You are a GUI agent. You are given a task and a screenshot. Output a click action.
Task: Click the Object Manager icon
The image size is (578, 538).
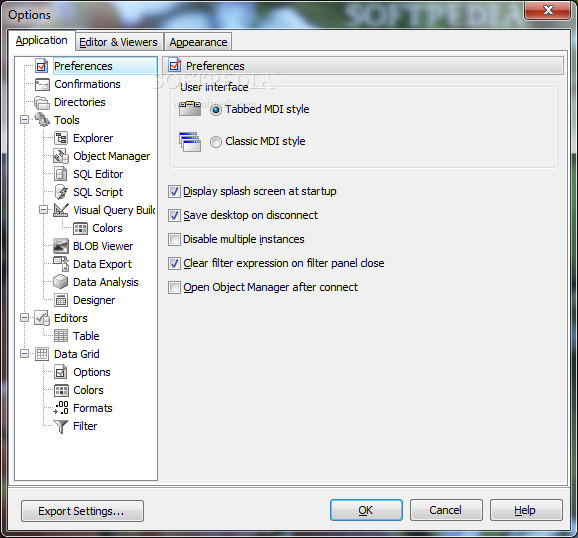pyautogui.click(x=61, y=156)
